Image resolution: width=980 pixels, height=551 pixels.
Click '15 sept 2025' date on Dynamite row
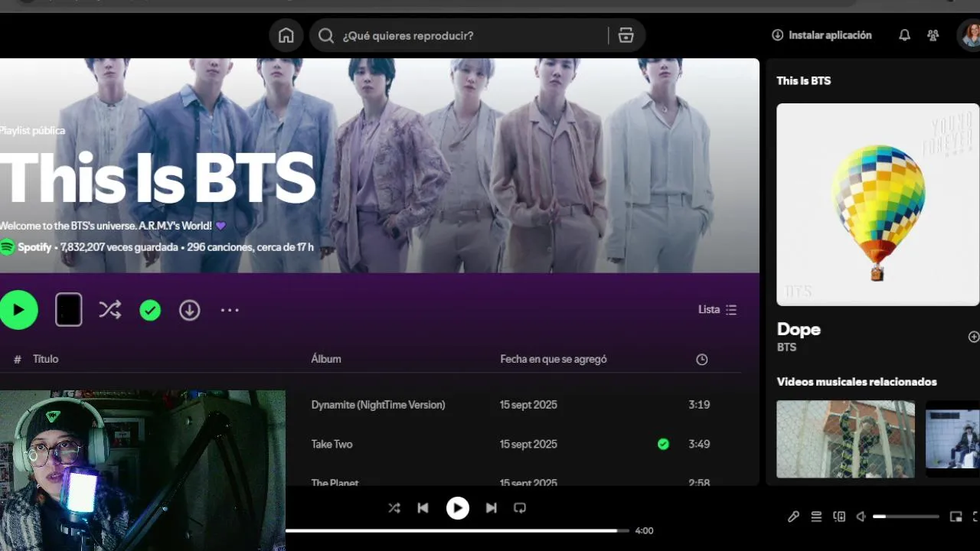528,405
